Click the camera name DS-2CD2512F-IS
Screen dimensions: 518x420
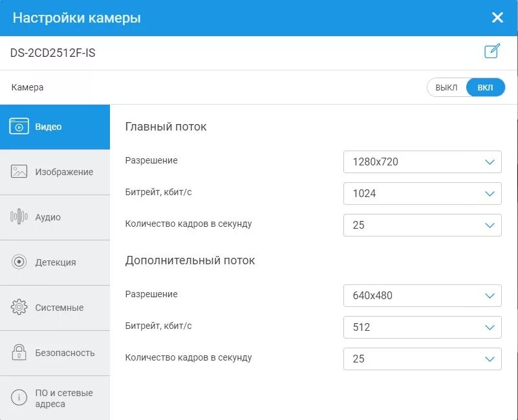click(x=53, y=53)
